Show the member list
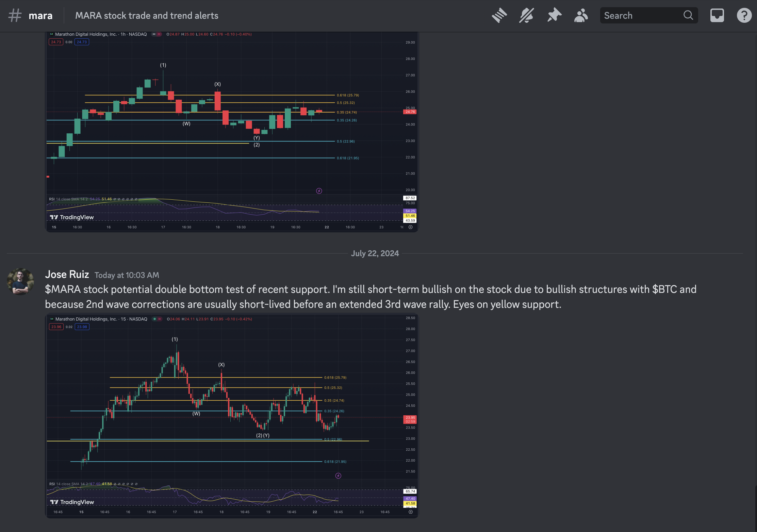This screenshot has height=532, width=757. tap(581, 16)
